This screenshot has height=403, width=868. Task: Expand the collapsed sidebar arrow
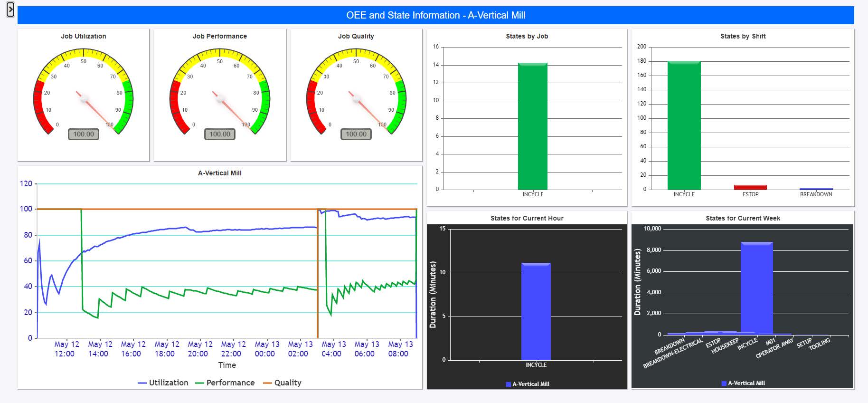[10, 10]
